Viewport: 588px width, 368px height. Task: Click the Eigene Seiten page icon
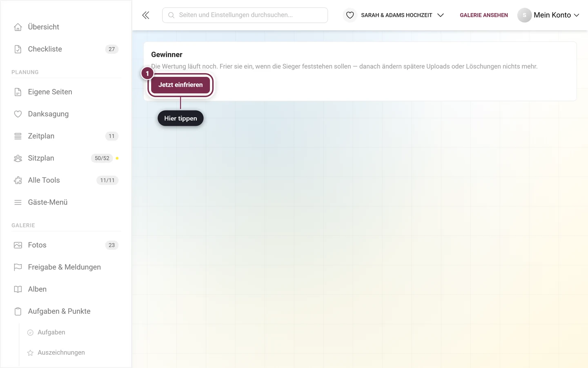(18, 92)
